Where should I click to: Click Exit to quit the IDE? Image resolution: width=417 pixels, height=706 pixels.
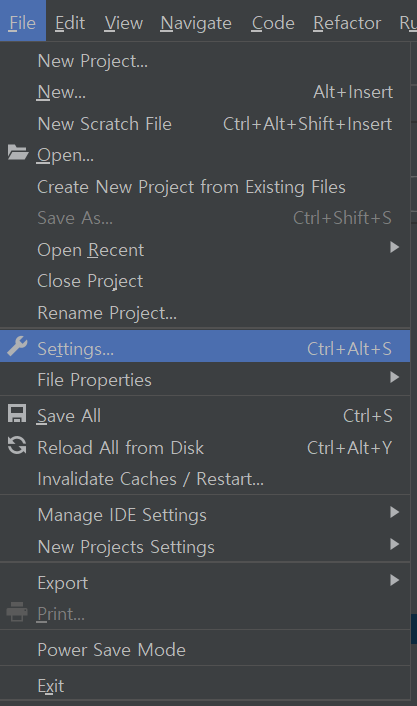[205, 686]
